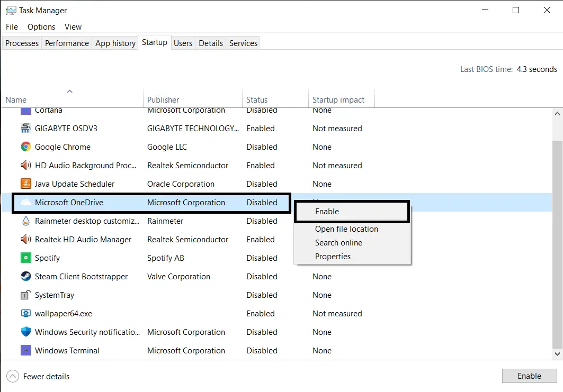Select the wallpaper64.exe entry name
Screen dimensions: 563x392
[x=64, y=314]
